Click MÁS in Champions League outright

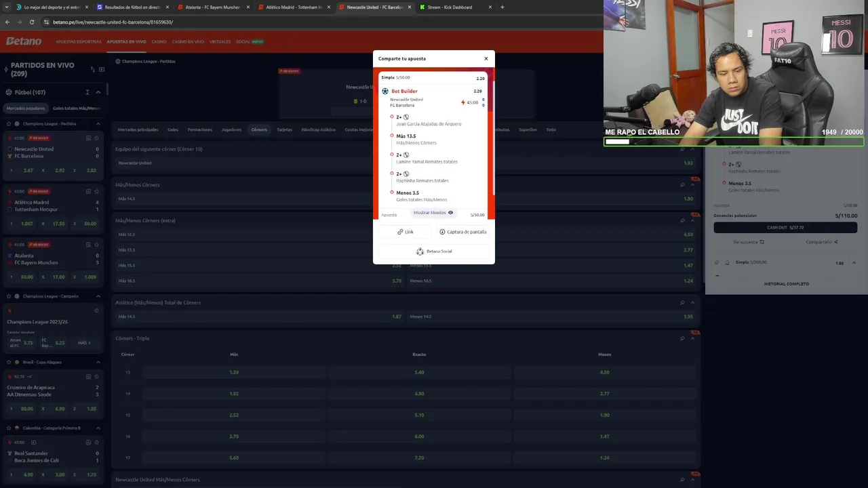click(x=83, y=343)
